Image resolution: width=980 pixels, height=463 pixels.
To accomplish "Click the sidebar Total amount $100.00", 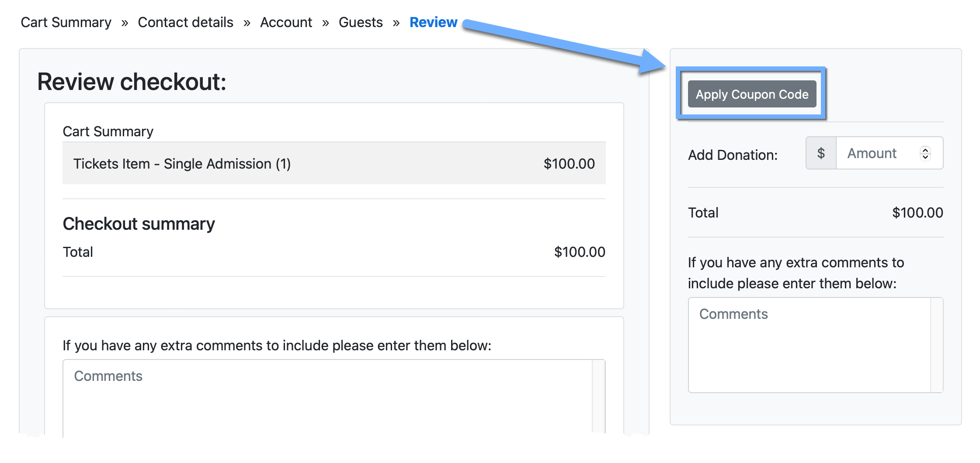I will point(917,213).
